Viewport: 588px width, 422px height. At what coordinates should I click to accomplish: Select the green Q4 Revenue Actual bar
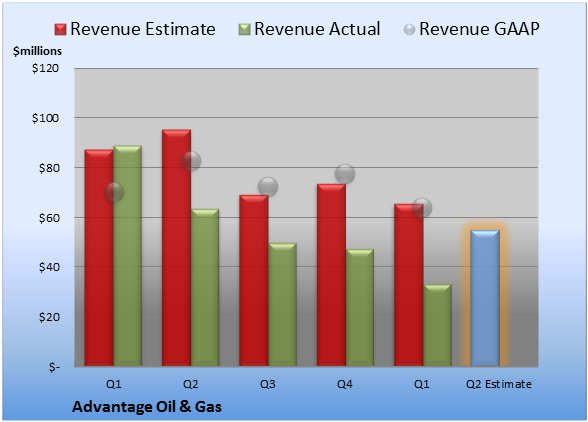(360, 308)
